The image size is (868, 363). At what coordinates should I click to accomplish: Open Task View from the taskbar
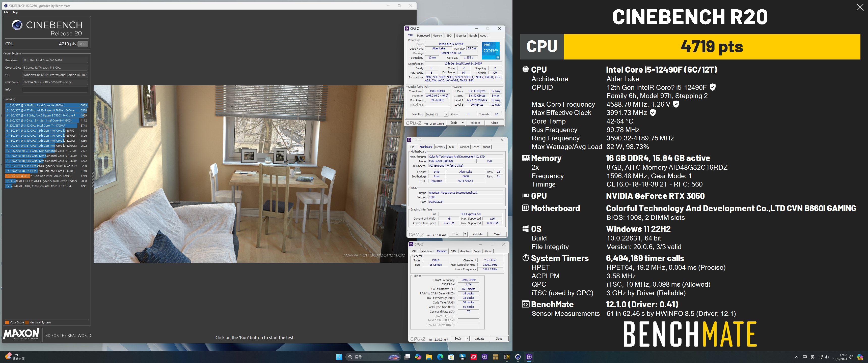point(407,357)
